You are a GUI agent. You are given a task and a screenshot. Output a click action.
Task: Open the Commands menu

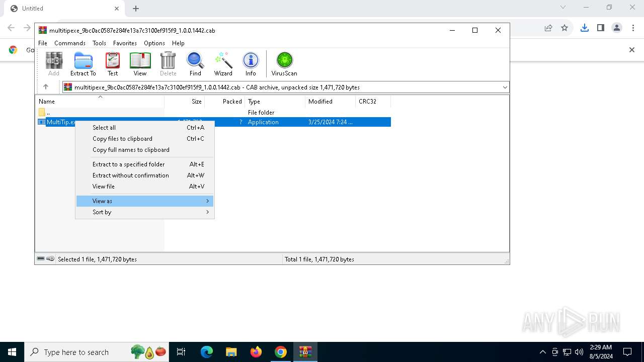70,43
